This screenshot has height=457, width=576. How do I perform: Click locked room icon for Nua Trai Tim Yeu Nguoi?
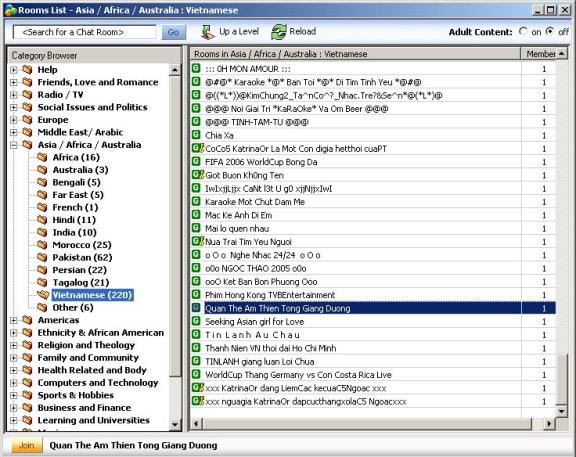[x=198, y=241]
